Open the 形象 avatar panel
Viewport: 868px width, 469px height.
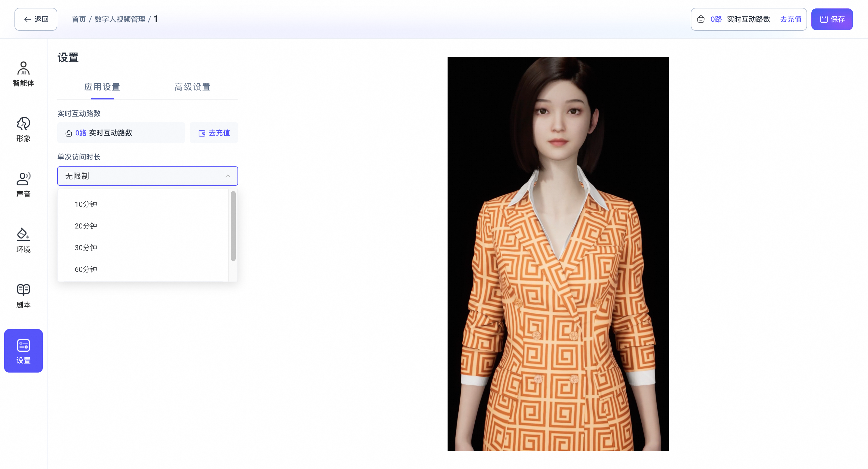(23, 129)
